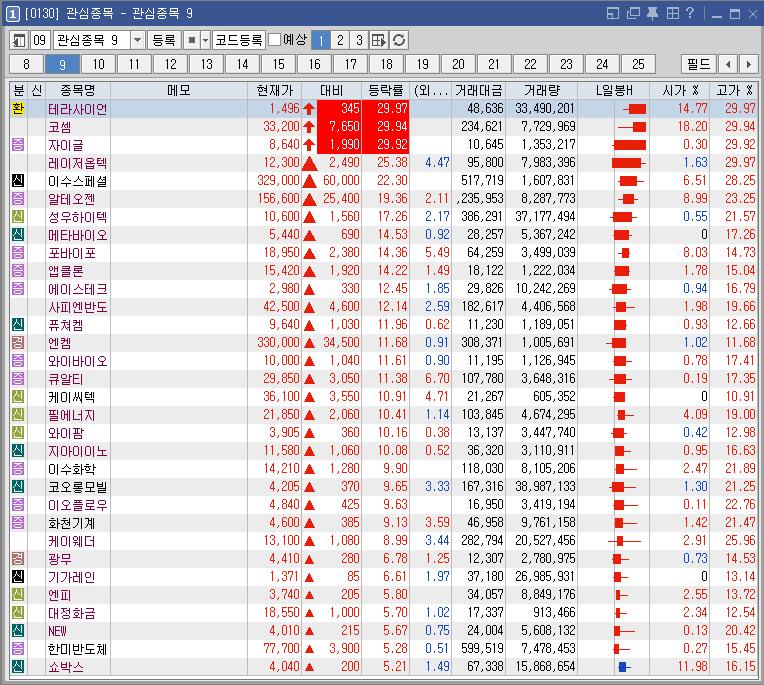Click the 종목명 column header
764x685 pixels.
coord(78,91)
